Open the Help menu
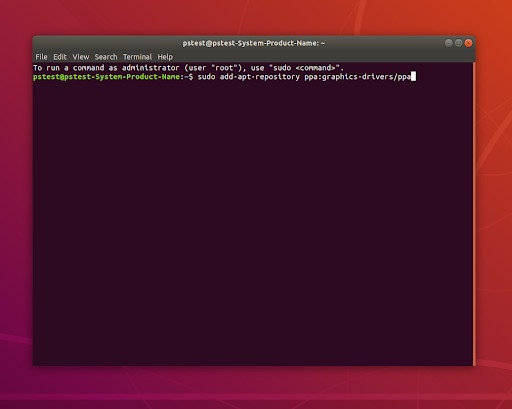512x409 pixels. [x=165, y=57]
